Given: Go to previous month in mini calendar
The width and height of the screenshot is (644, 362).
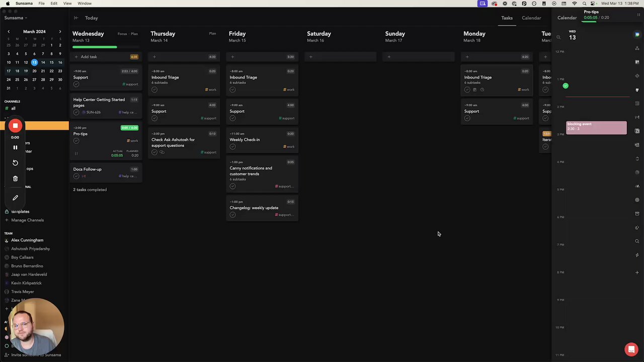Looking at the screenshot, I should (x=8, y=32).
